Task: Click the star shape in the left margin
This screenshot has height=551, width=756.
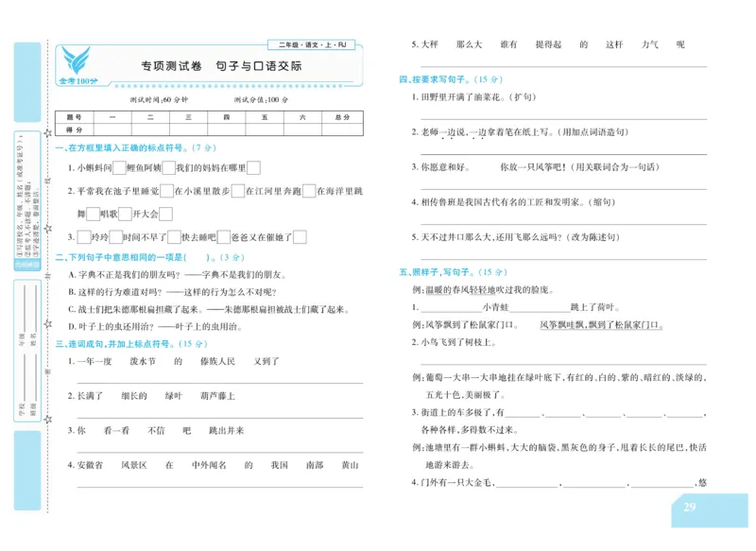Action: 50,131
